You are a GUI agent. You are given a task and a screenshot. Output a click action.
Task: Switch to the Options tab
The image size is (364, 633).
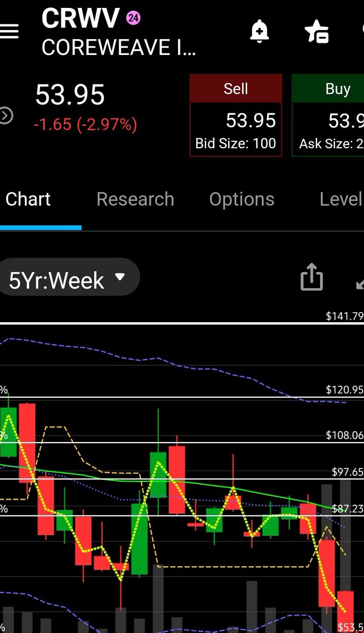[x=242, y=199]
